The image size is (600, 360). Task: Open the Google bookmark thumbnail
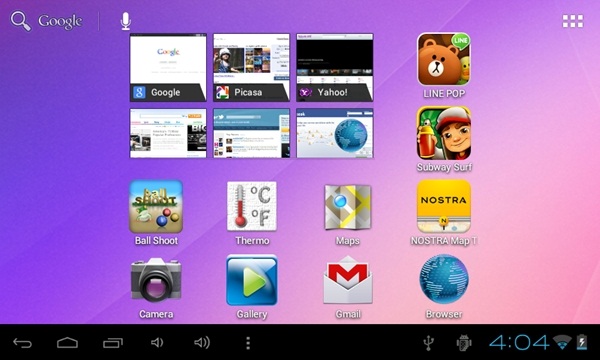(168, 67)
